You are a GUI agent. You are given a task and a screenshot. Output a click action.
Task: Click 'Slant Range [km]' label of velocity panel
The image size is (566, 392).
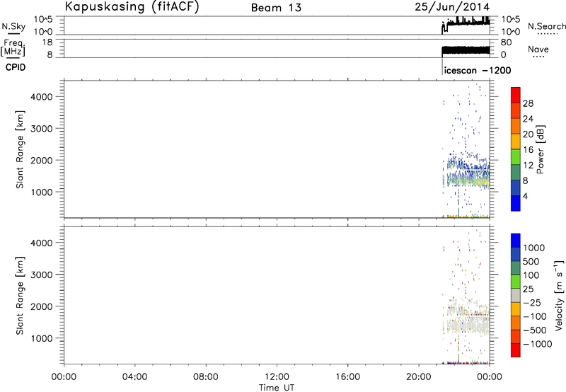(x=20, y=296)
